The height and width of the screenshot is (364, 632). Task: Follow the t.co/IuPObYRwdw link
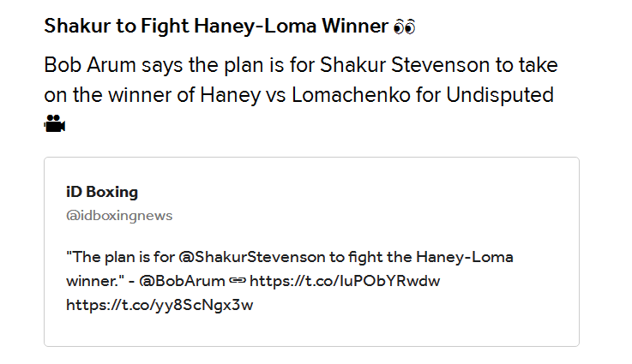pos(345,281)
